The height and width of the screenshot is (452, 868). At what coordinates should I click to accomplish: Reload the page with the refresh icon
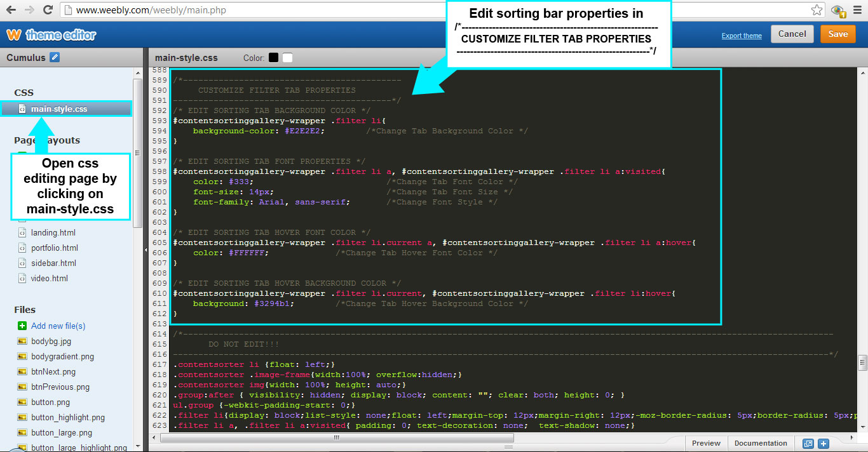pos(48,10)
